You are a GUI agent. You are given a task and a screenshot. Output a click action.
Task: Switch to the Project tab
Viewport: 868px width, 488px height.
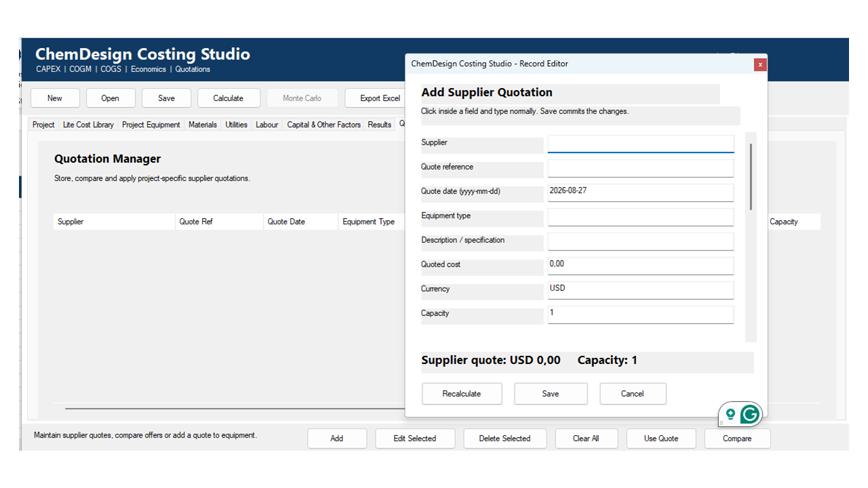point(43,125)
